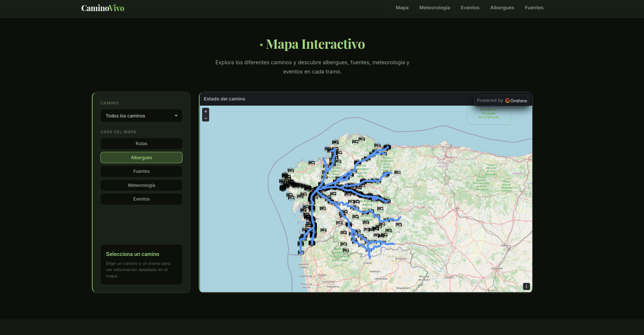Open the Todos los caminos dropdown

coord(141,116)
